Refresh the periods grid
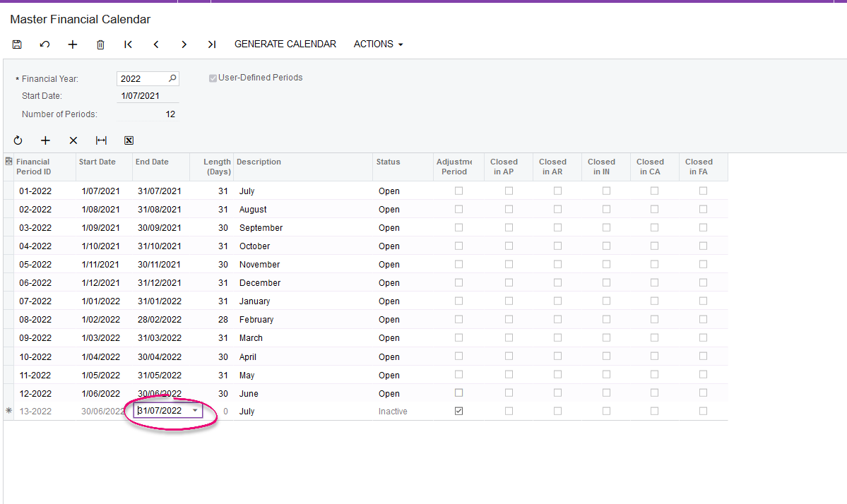 pos(18,140)
